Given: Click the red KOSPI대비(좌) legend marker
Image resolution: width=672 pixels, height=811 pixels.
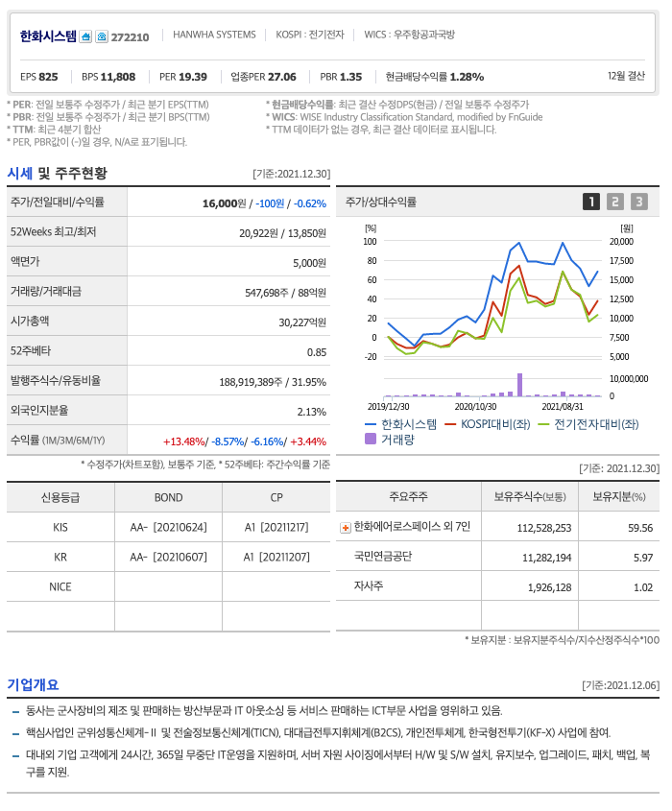Looking at the screenshot, I should tap(450, 424).
